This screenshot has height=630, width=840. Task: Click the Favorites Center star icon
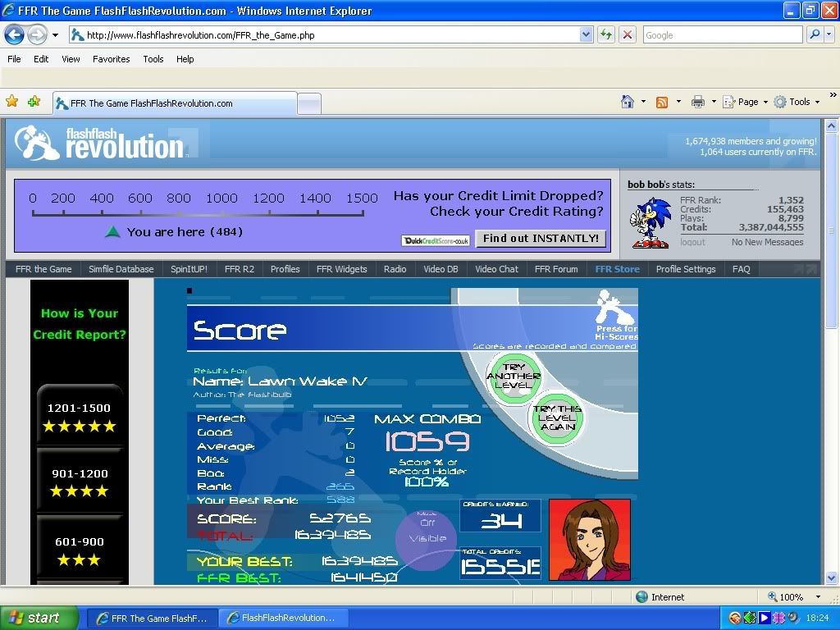12,102
